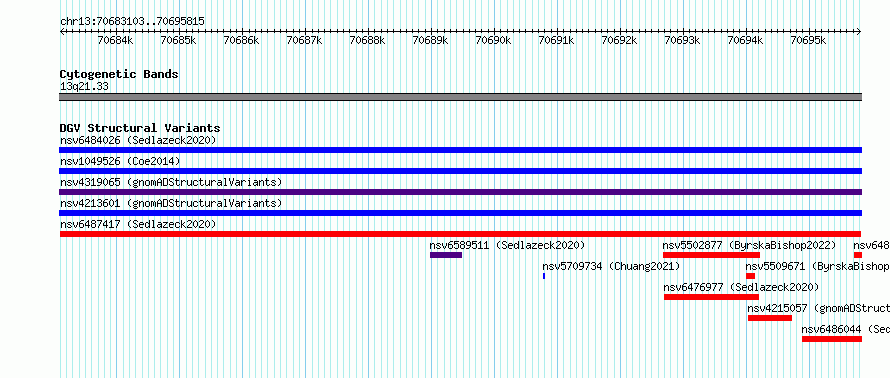
Task: Click the 70693k ruler position
Action: point(683,40)
